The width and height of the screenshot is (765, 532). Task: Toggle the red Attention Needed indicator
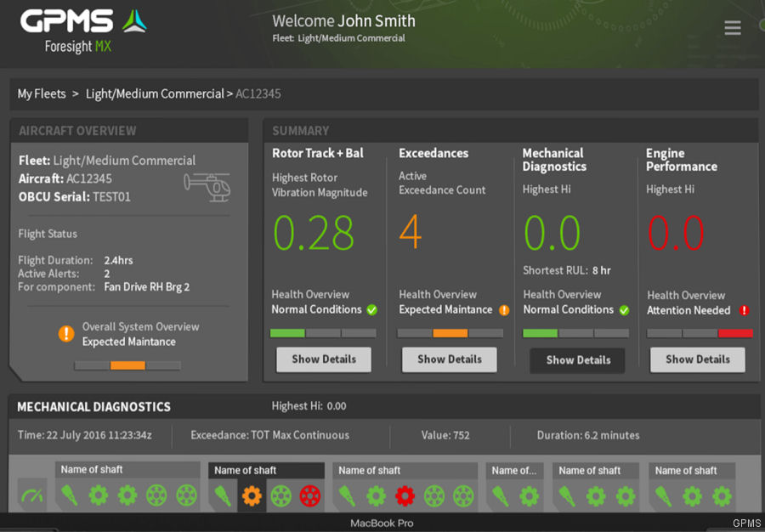pos(745,311)
